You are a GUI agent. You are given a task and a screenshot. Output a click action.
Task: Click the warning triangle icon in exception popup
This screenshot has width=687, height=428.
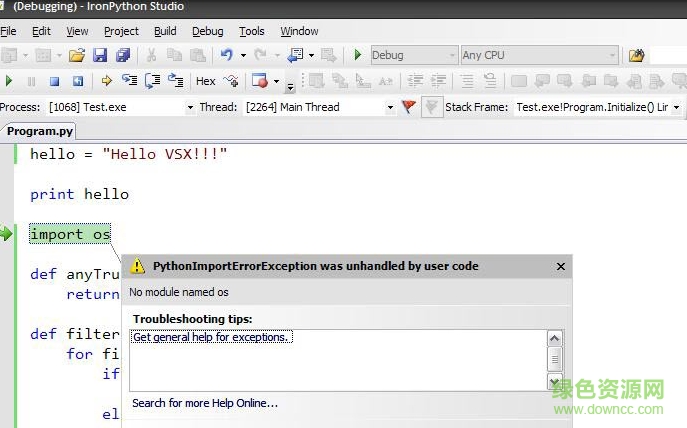(138, 266)
